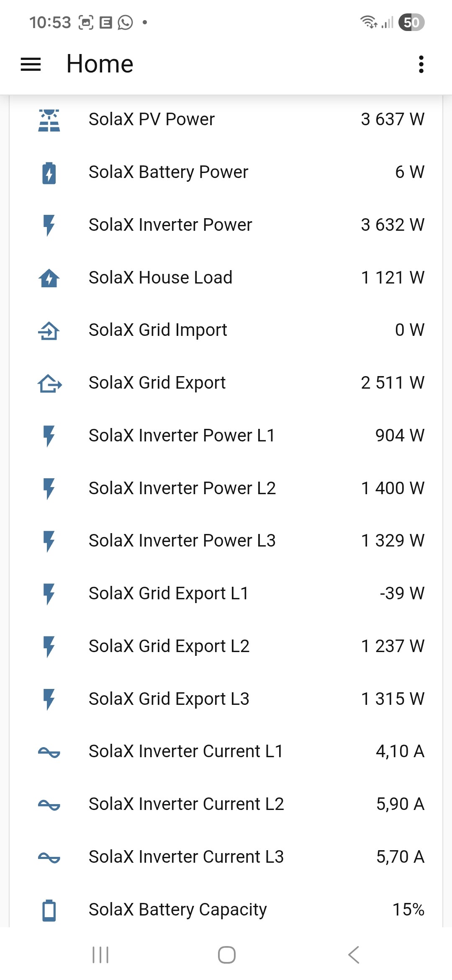Tap the SolaX Battery Capacity battery icon
Screen dimensions: 452x980
click(x=49, y=910)
